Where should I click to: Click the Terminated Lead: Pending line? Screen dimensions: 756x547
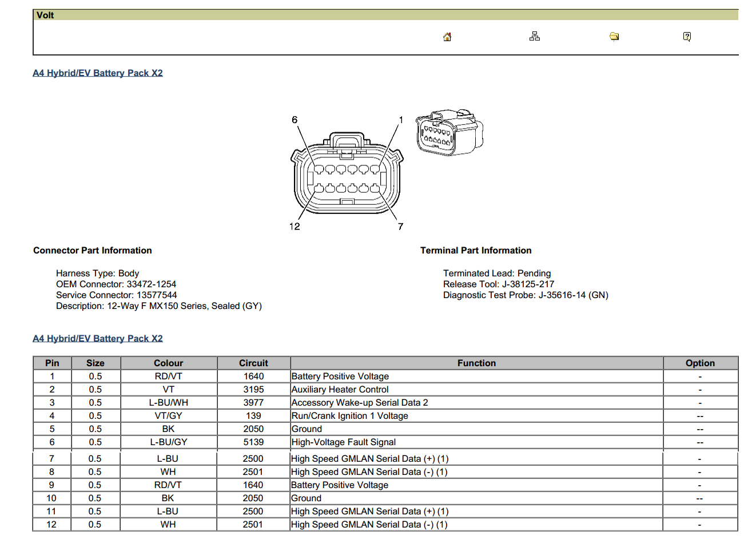coord(497,273)
